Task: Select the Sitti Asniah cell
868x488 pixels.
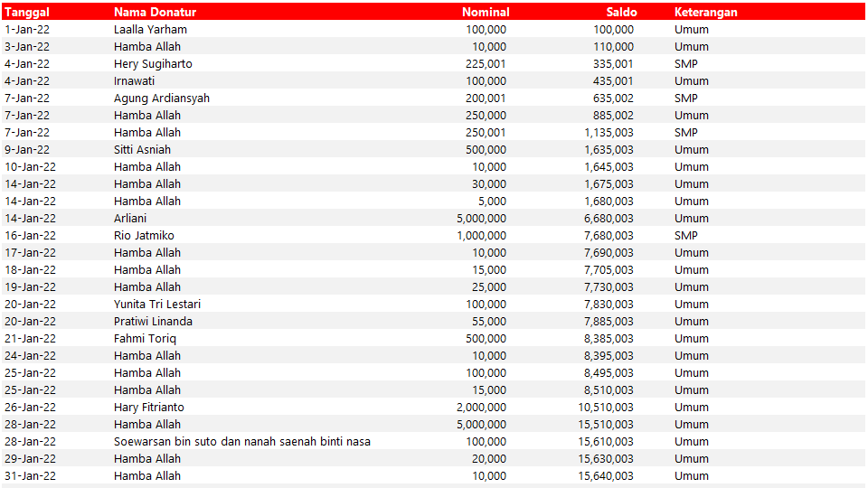Action: [x=142, y=149]
